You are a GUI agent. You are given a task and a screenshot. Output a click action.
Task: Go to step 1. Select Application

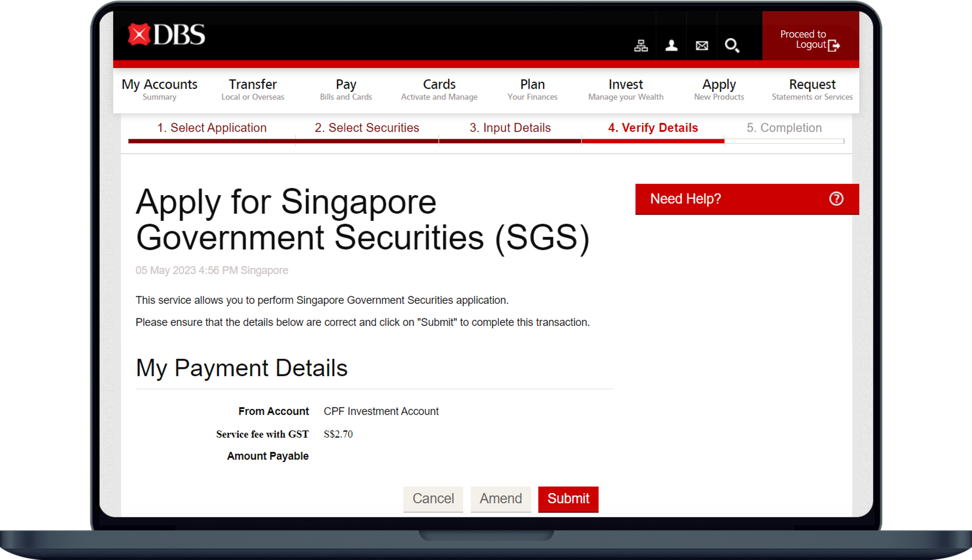[x=212, y=128]
